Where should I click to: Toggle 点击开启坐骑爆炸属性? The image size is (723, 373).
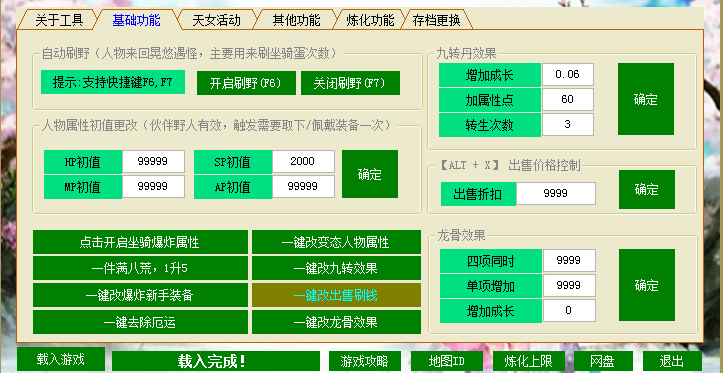click(140, 242)
